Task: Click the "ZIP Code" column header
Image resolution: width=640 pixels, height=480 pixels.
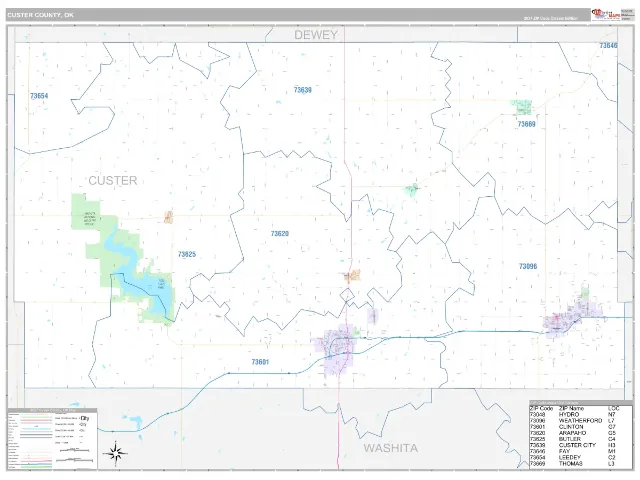Action: pos(541,408)
